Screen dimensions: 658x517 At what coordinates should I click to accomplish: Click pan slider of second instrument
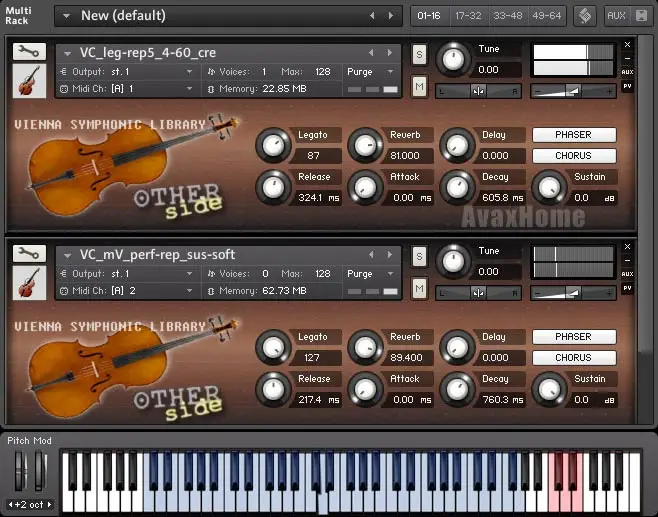tap(478, 293)
